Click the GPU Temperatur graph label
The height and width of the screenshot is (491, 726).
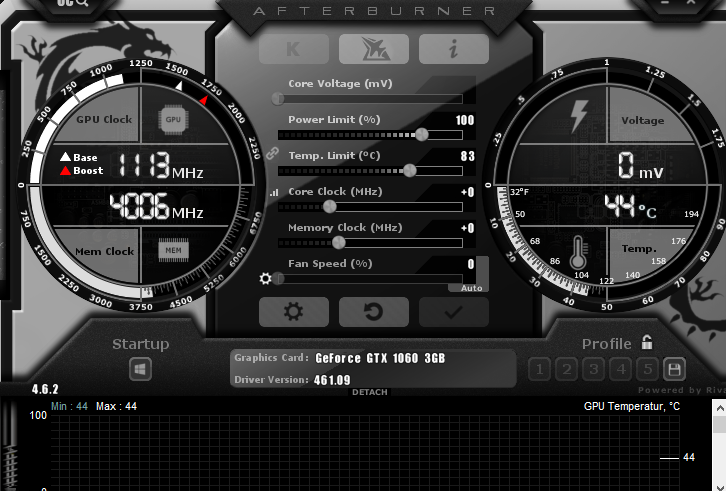pos(632,406)
